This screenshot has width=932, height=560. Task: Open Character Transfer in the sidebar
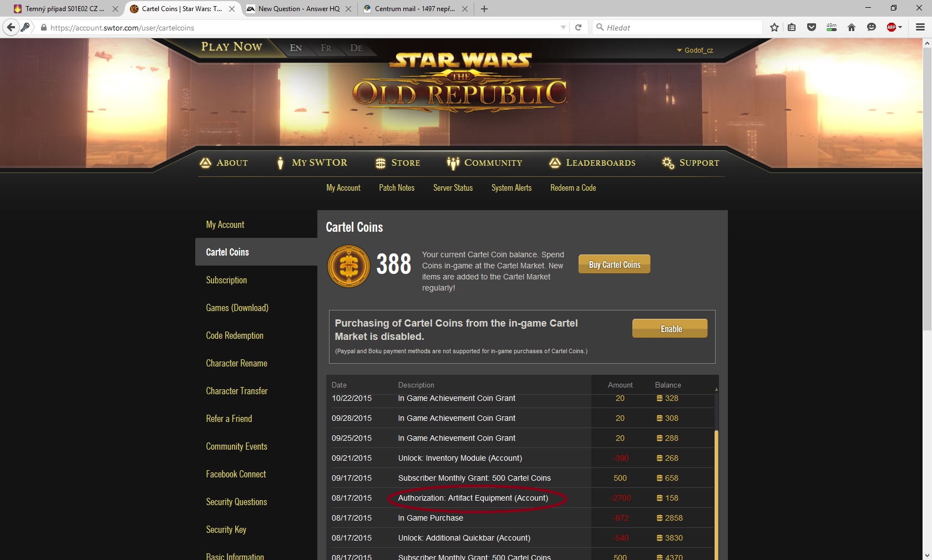click(x=236, y=391)
